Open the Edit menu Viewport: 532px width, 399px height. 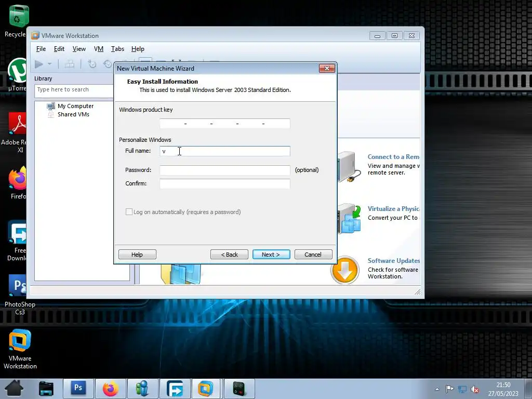point(59,49)
